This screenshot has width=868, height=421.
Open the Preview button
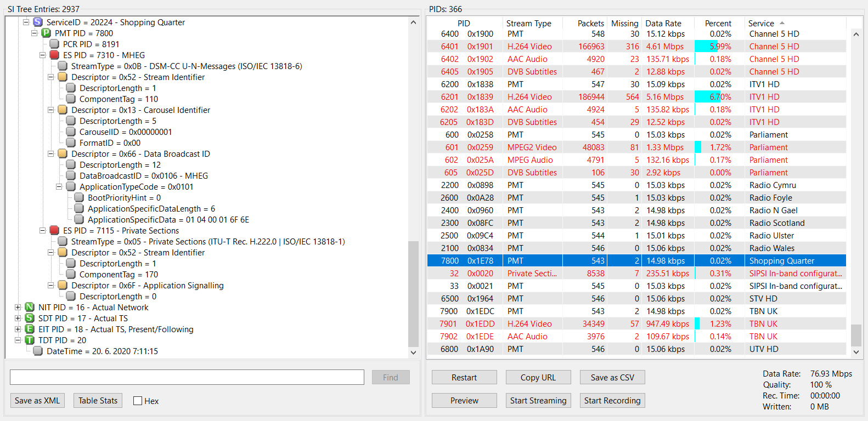[464, 401]
